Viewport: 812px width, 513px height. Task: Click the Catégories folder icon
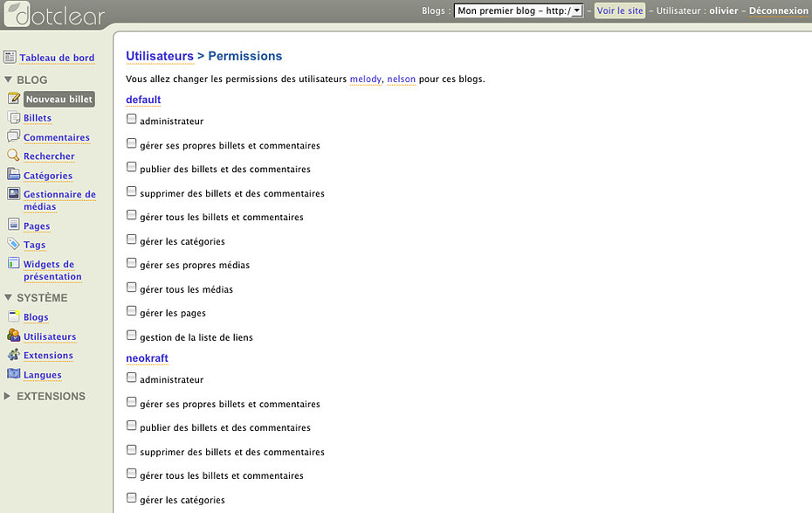[14, 176]
